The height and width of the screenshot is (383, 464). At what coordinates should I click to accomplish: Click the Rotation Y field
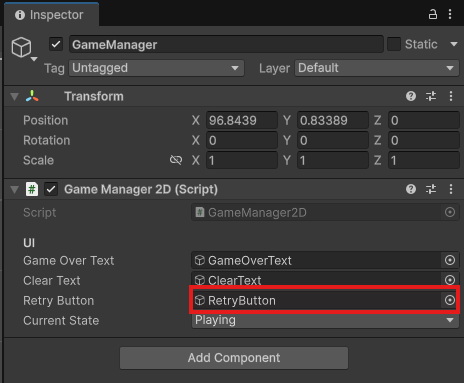333,140
